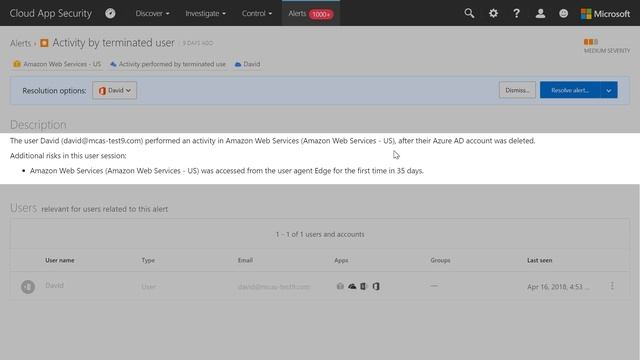Open David's user name in table
This screenshot has width=640, height=360.
tap(54, 285)
